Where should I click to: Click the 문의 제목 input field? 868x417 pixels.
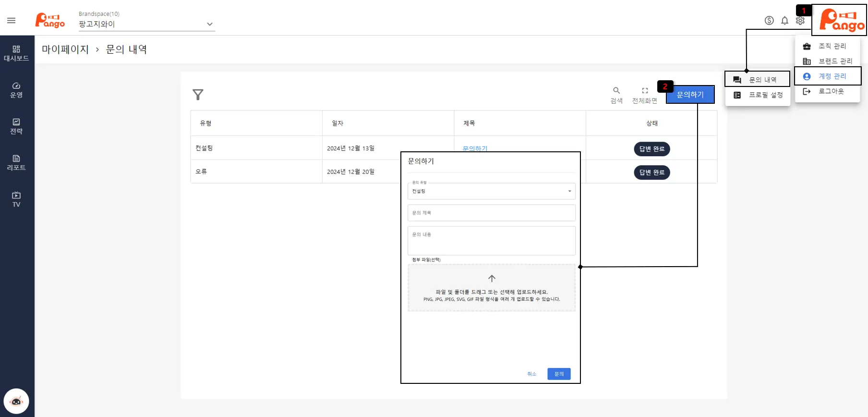(491, 213)
